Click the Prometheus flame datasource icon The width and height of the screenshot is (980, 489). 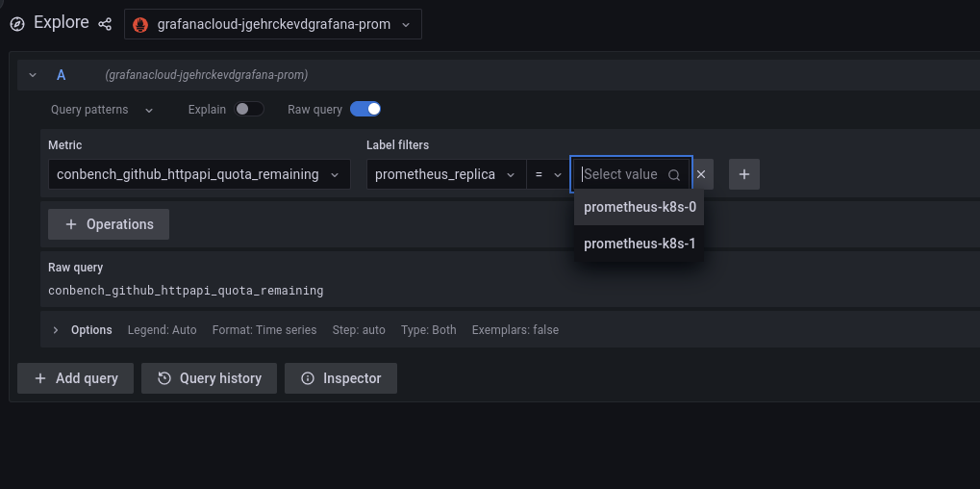click(x=140, y=24)
